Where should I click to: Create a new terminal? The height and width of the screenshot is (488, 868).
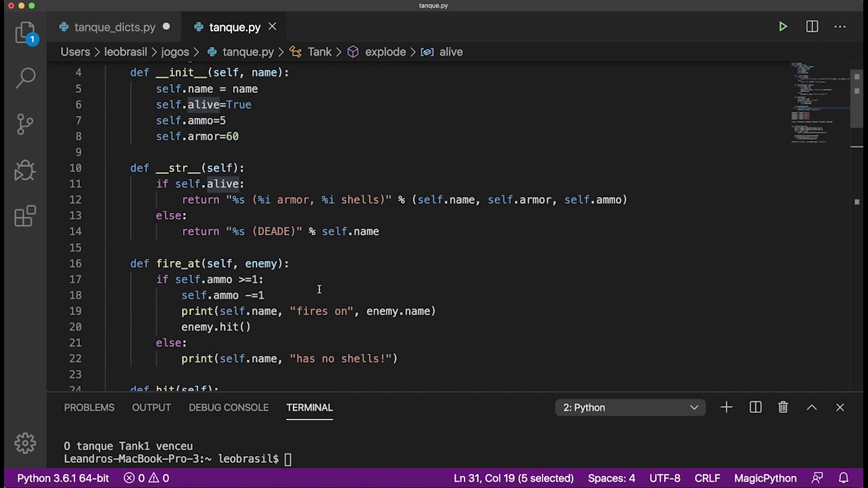point(726,407)
